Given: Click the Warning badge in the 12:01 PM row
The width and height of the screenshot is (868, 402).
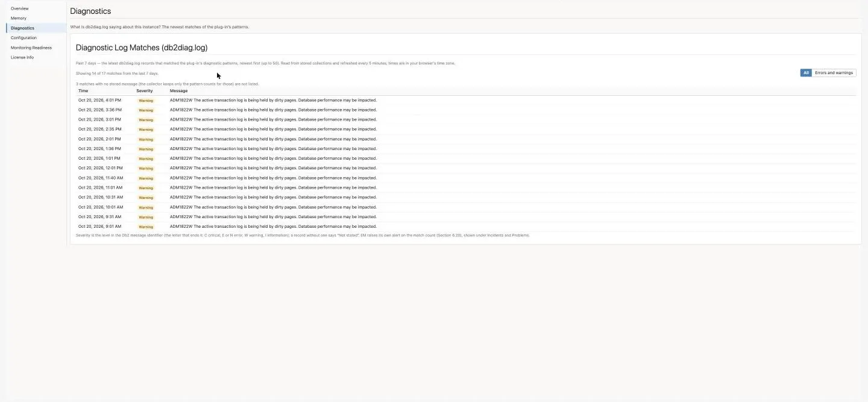Looking at the screenshot, I should tap(146, 168).
